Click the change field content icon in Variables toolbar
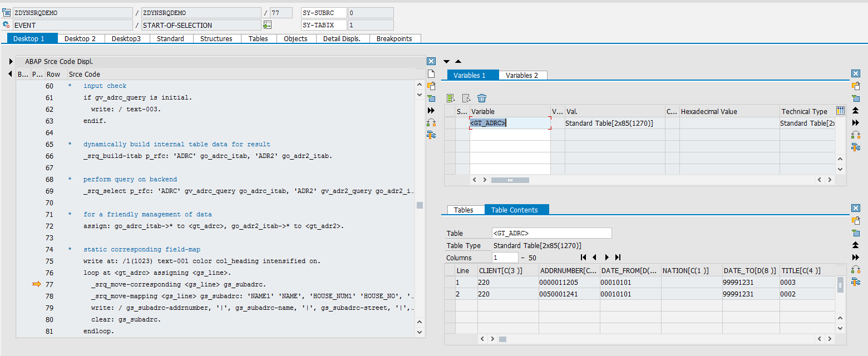Image resolution: width=868 pixels, height=356 pixels. (x=451, y=98)
